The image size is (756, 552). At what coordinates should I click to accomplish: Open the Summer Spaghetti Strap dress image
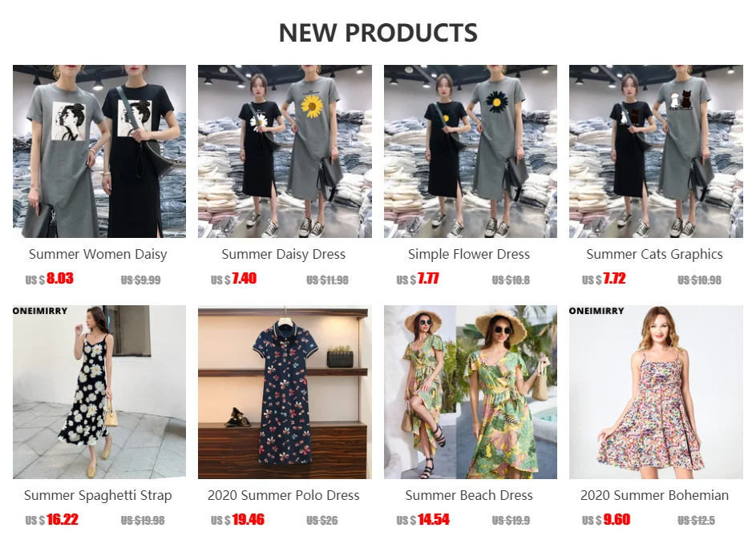[x=99, y=392]
